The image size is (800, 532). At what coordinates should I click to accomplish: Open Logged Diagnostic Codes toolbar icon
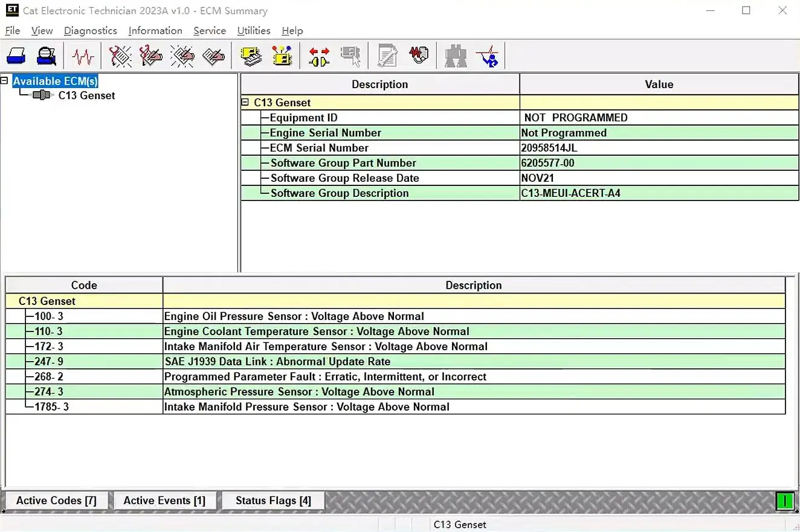(151, 56)
